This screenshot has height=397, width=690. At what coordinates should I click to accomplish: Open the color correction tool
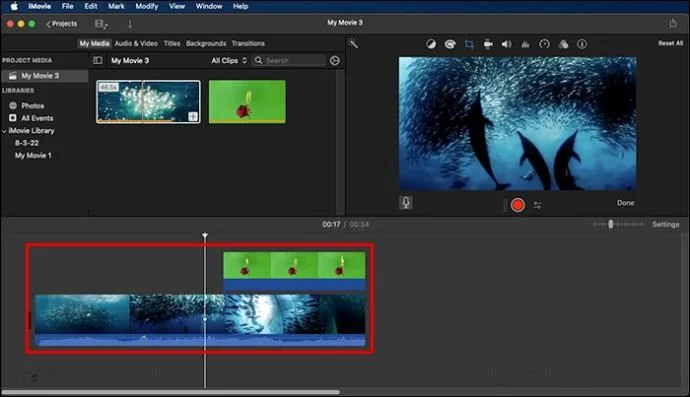(450, 44)
